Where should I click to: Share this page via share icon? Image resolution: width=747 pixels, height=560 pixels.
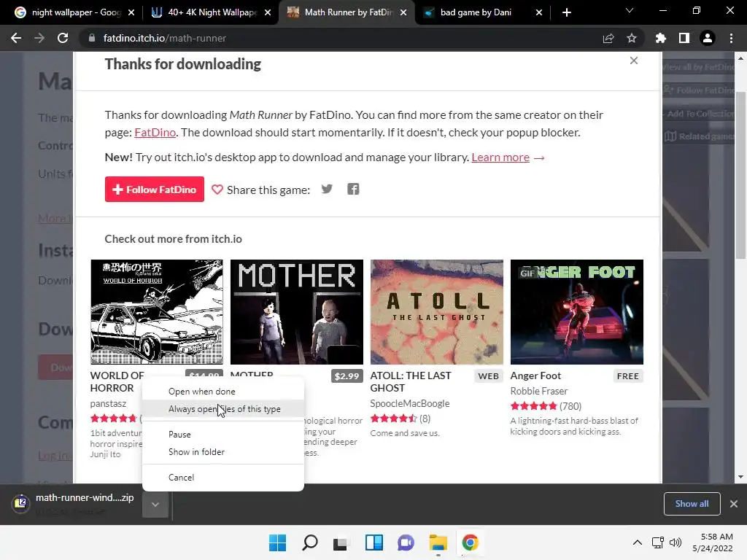coord(608,38)
